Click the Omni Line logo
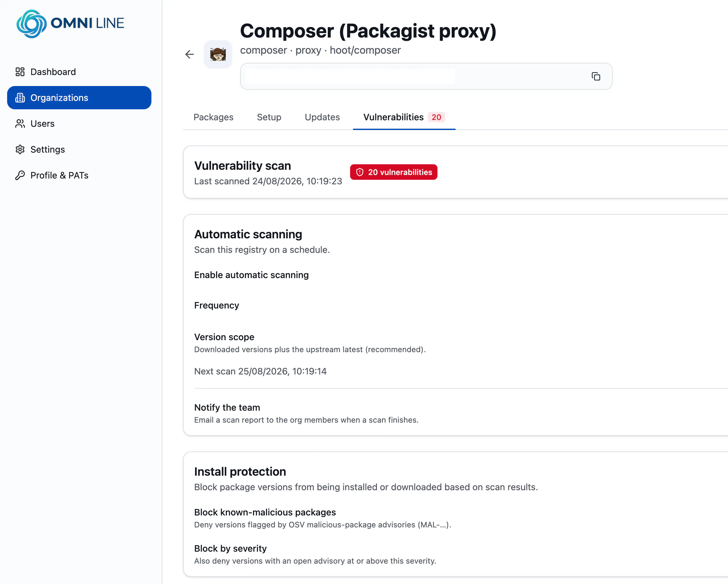 (70, 24)
